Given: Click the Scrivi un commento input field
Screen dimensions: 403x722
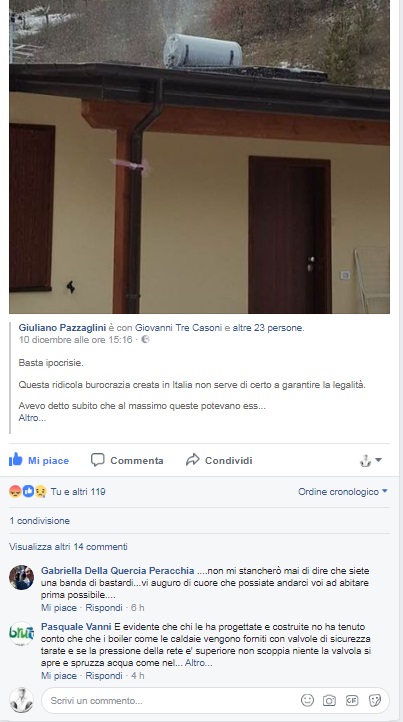Looking at the screenshot, I should tap(170, 701).
